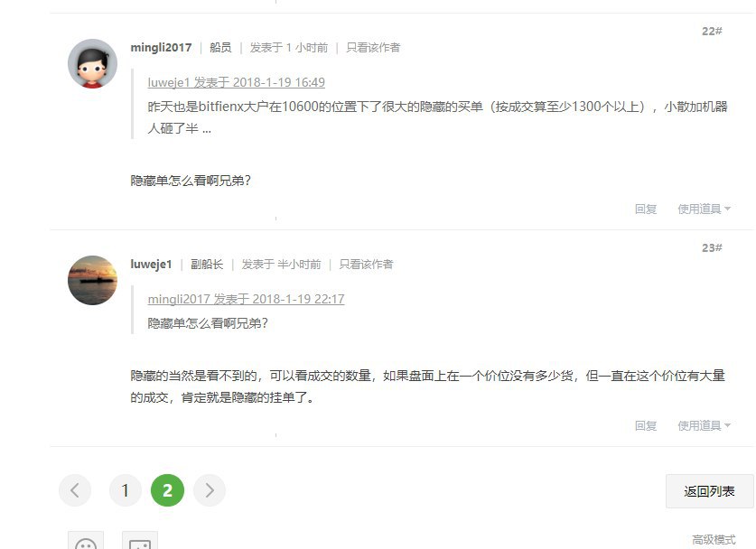Image resolution: width=756 pixels, height=549 pixels.
Task: Click the previous page arrow icon
Action: 75,490
